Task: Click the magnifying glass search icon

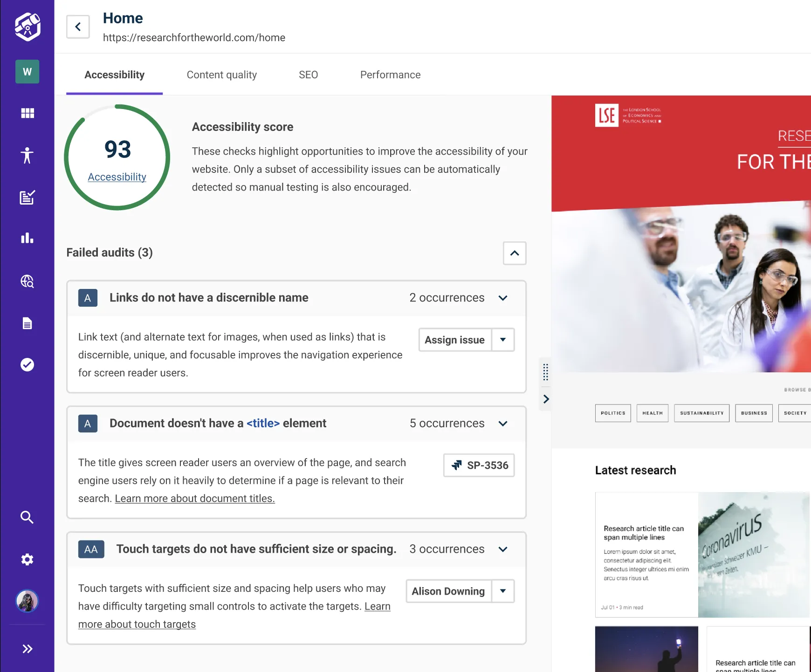Action: 27,517
